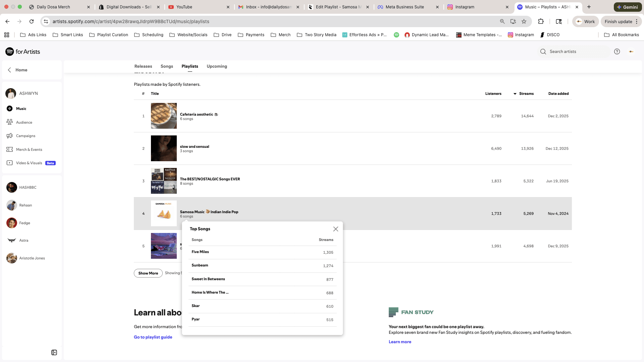Open the Go to playlist guide link
This screenshot has height=362, width=644.
click(153, 337)
